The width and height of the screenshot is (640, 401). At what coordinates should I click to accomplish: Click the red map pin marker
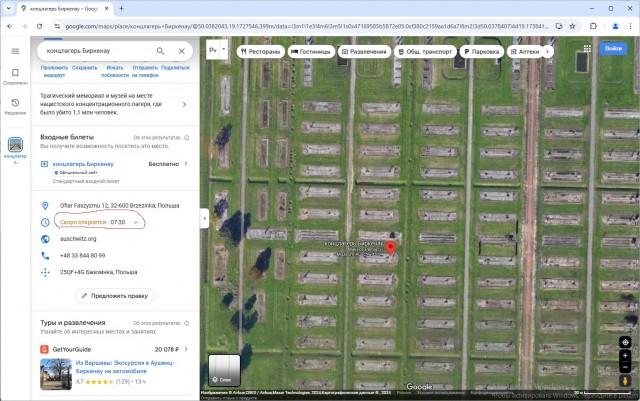391,248
